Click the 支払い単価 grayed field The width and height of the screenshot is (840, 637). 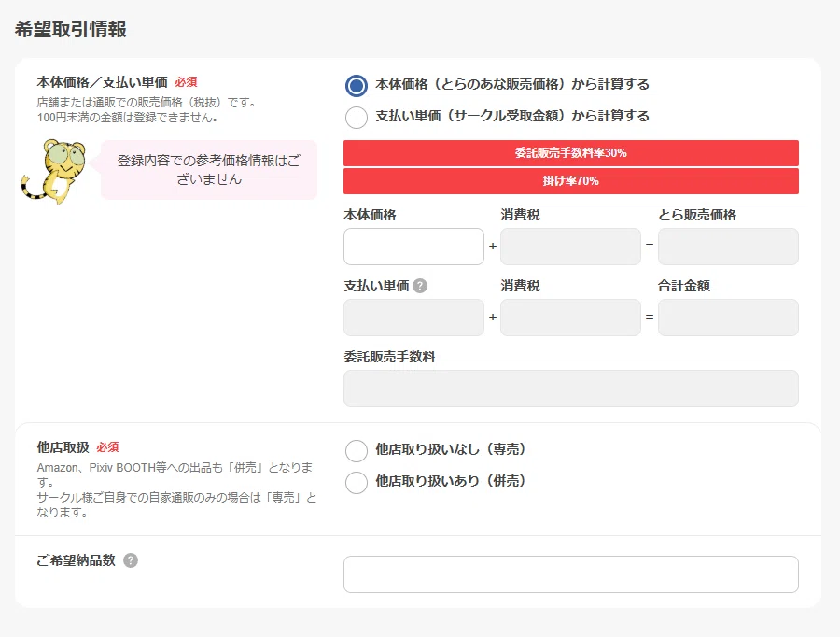(413, 318)
